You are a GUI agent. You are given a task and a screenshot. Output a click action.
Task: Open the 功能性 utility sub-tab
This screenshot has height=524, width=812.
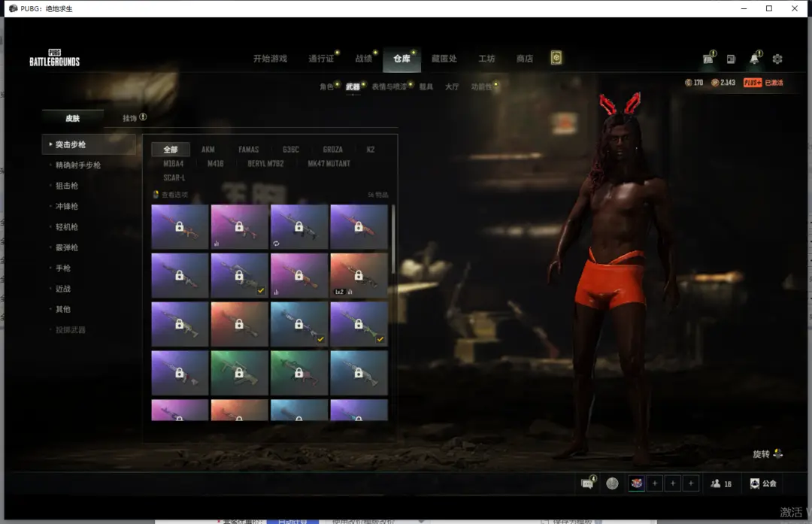coord(481,86)
